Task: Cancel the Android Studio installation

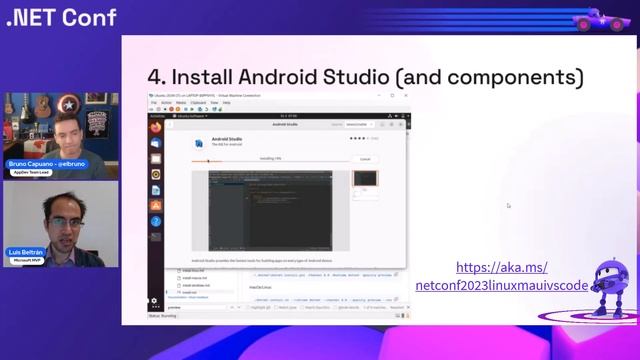Action: (x=365, y=159)
